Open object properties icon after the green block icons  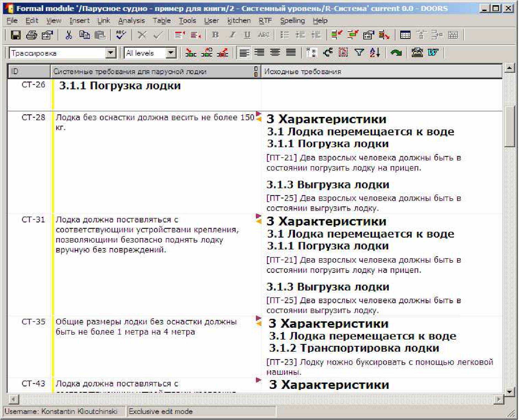point(368,35)
